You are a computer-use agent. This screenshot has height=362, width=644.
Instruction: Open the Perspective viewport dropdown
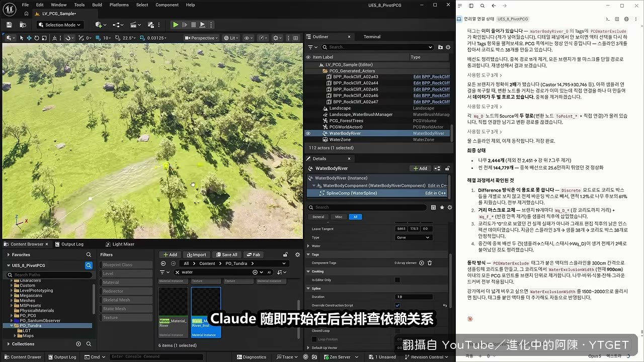[x=201, y=38]
